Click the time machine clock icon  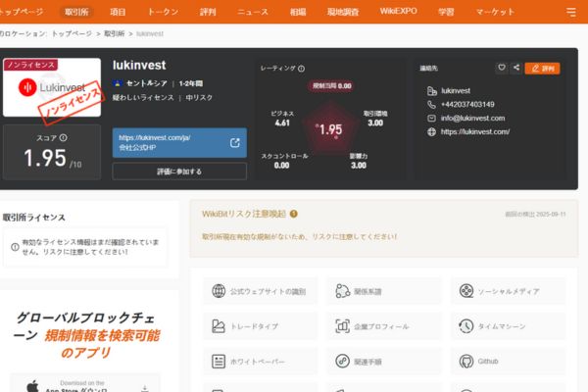coord(466,326)
